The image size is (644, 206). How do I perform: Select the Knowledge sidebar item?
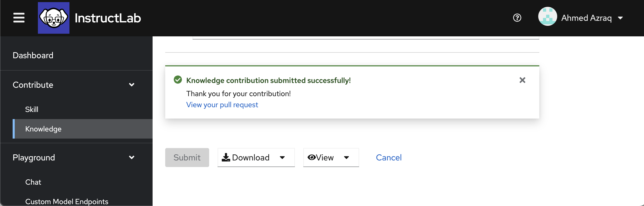(43, 129)
